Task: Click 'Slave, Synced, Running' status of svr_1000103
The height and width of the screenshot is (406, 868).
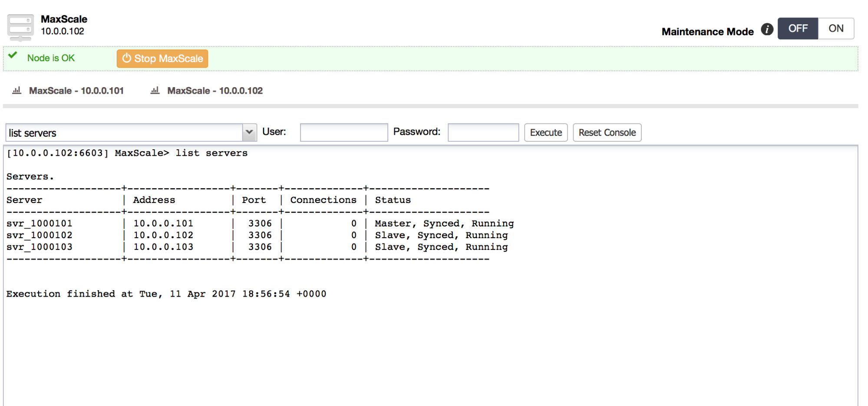Action: tap(441, 247)
